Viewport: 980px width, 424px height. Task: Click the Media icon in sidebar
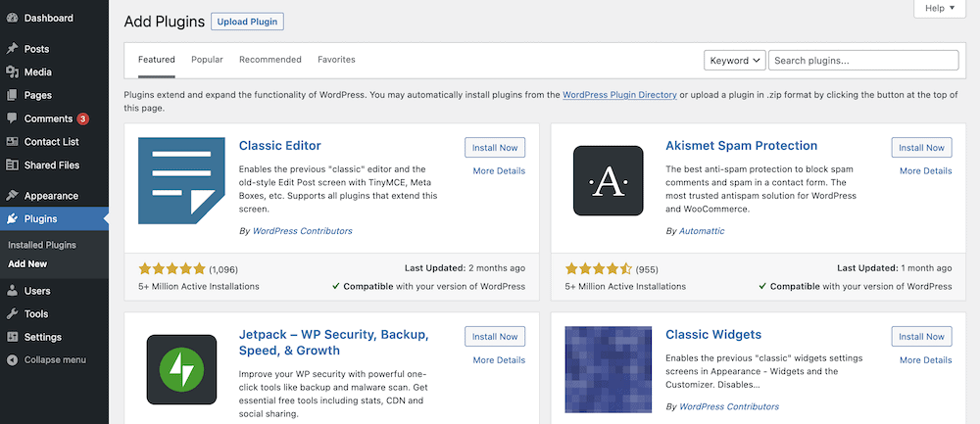12,71
